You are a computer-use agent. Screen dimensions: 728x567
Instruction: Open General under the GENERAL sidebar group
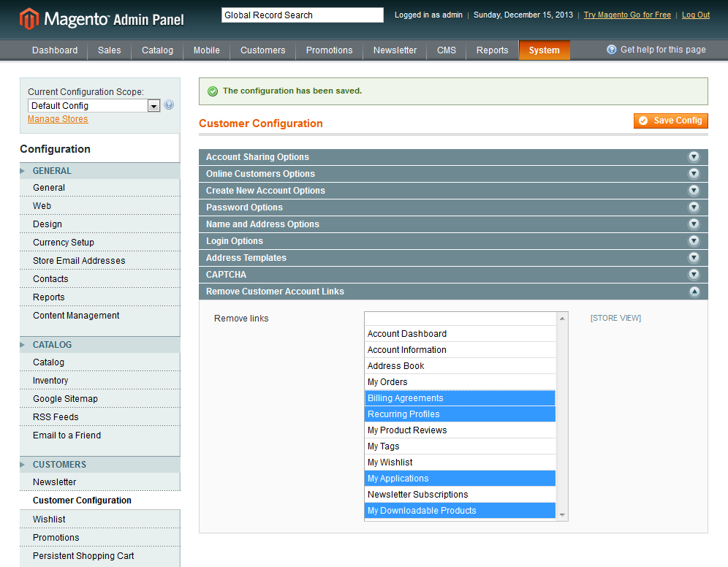tap(100, 188)
